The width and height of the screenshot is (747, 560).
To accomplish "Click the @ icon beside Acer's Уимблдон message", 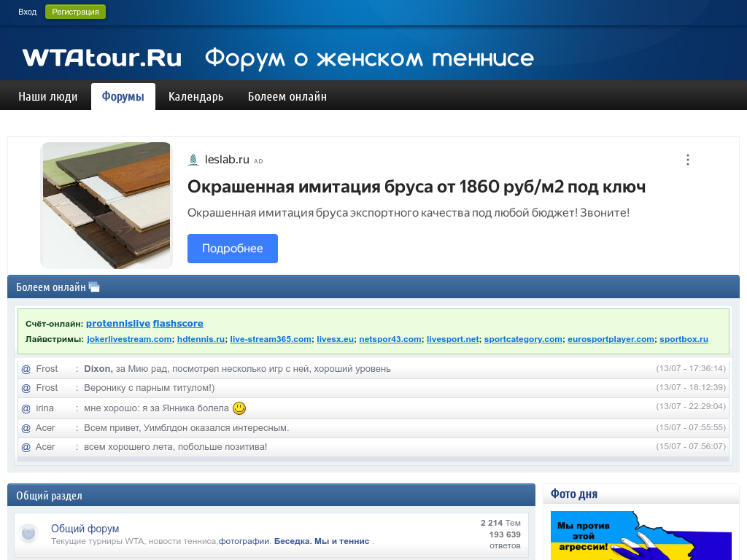I will coord(26,428).
